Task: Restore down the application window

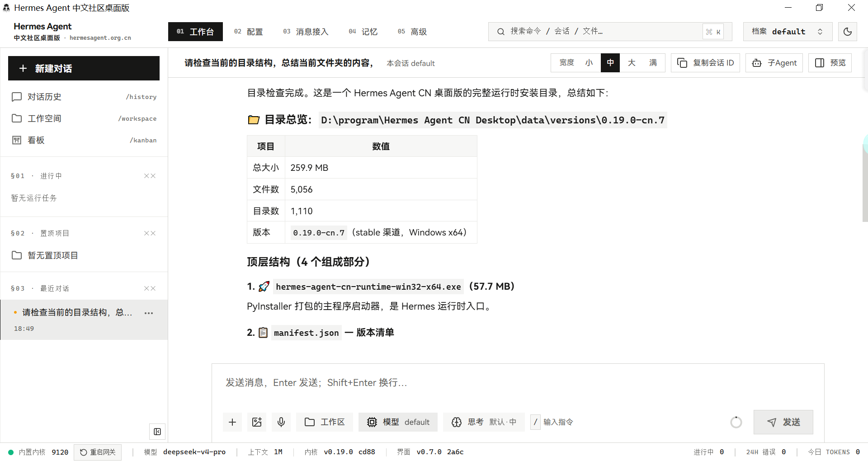Action: (819, 8)
